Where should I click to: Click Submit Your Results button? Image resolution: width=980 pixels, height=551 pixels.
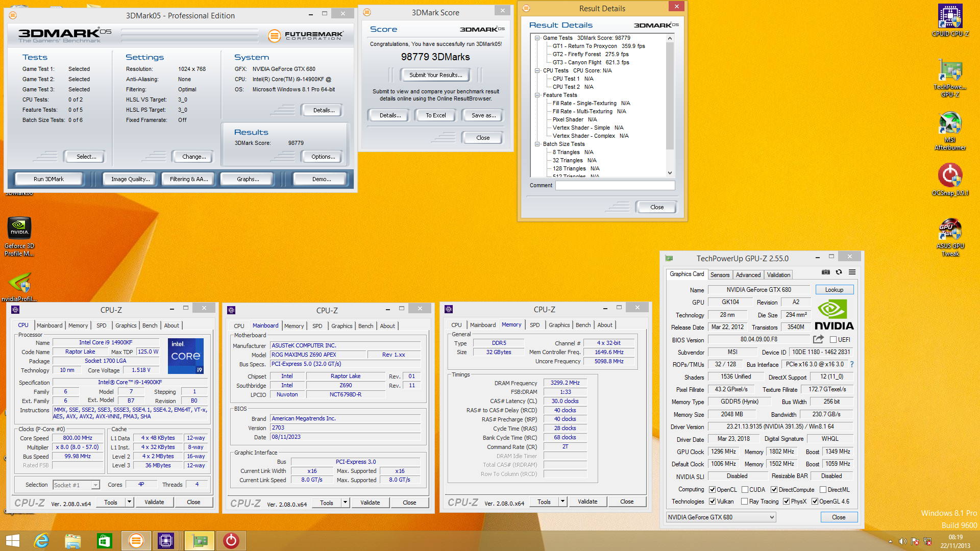click(x=436, y=75)
